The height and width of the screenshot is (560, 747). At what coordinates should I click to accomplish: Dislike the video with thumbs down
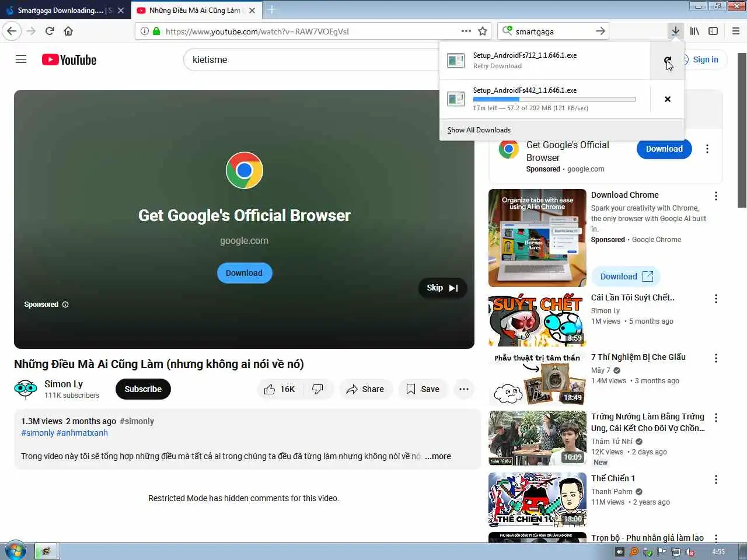(318, 389)
